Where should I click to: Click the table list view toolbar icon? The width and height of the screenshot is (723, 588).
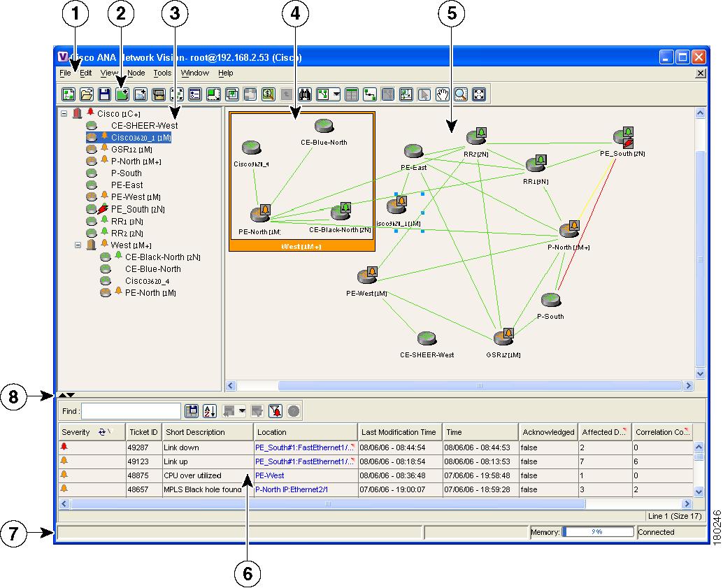(351, 94)
